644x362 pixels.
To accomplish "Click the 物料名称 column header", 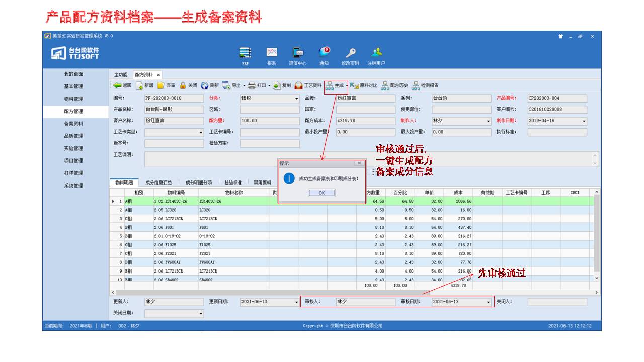I will coord(234,193).
